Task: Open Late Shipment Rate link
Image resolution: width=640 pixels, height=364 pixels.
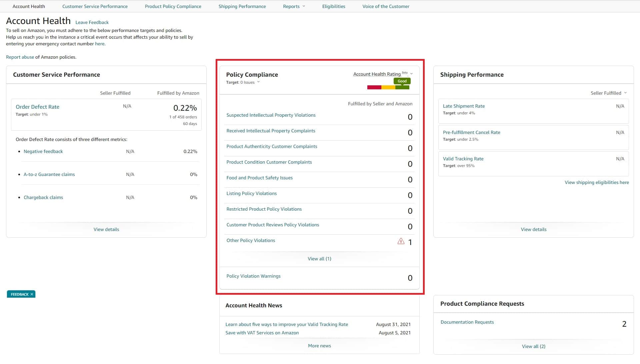Action: (464, 106)
